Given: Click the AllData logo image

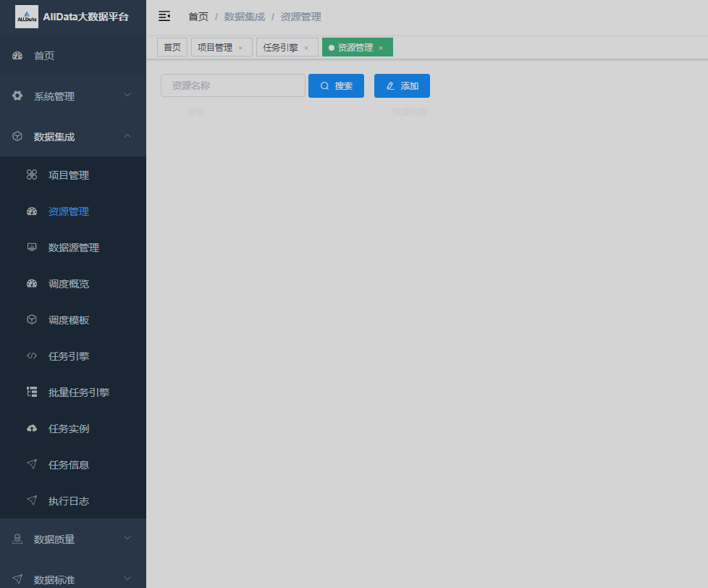Looking at the screenshot, I should tap(27, 17).
